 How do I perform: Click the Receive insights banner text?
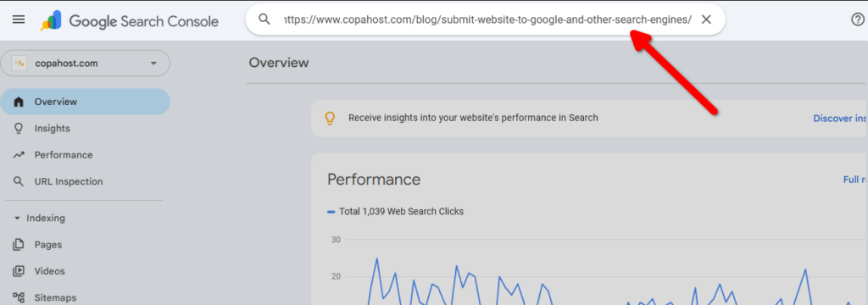[473, 118]
